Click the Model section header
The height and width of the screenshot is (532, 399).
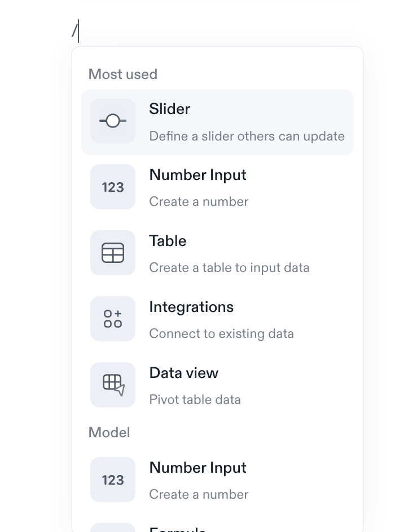tap(109, 432)
